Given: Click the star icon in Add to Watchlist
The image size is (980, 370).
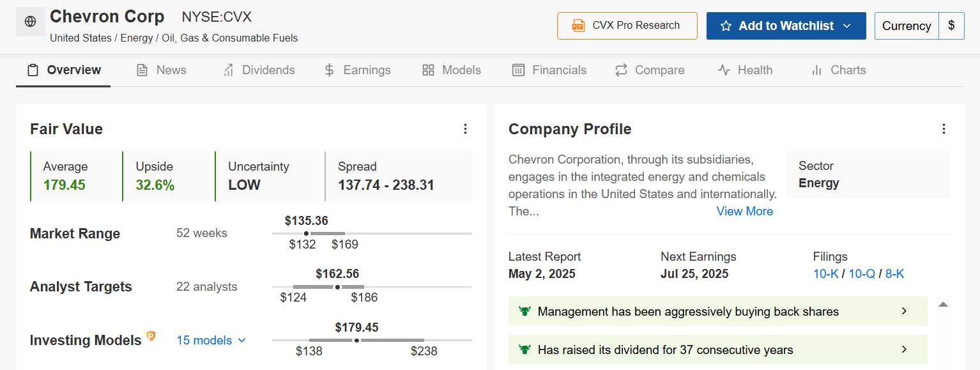Looking at the screenshot, I should pos(726,26).
